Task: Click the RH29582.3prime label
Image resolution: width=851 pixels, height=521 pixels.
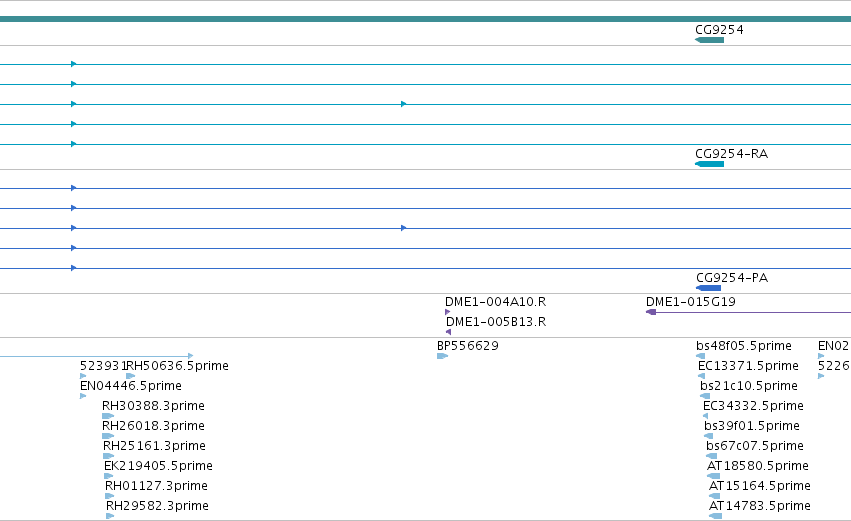Action: click(x=157, y=506)
